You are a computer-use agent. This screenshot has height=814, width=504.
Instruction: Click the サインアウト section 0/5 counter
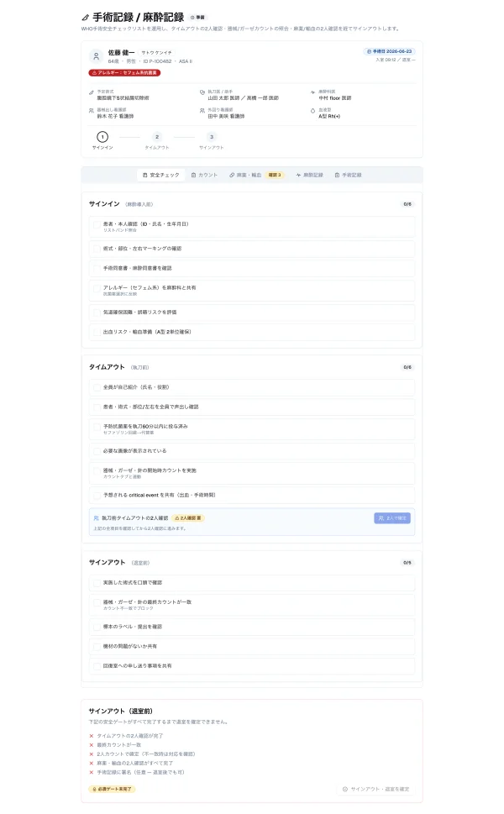[x=407, y=563]
